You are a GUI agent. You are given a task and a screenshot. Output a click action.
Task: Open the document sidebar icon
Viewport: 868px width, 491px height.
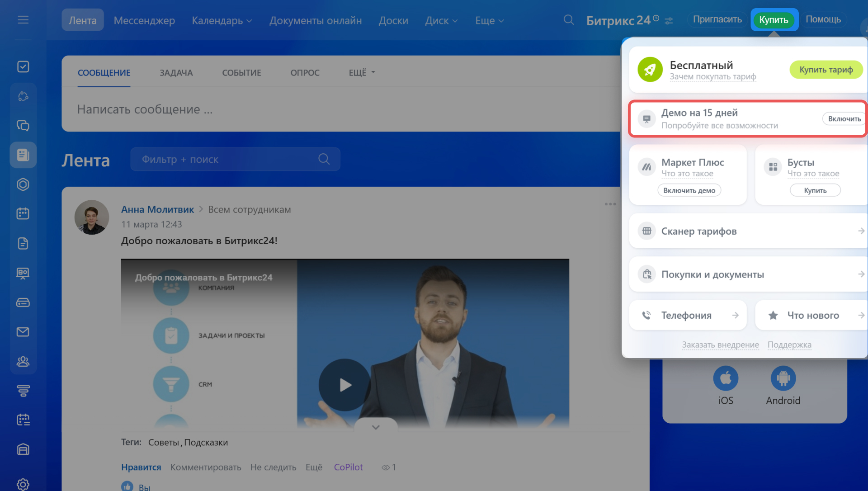point(23,243)
